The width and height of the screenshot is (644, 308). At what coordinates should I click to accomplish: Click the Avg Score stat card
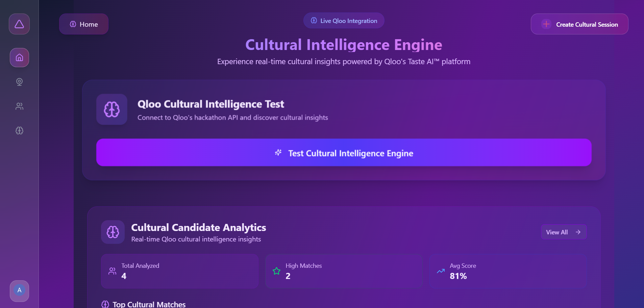[x=508, y=271]
